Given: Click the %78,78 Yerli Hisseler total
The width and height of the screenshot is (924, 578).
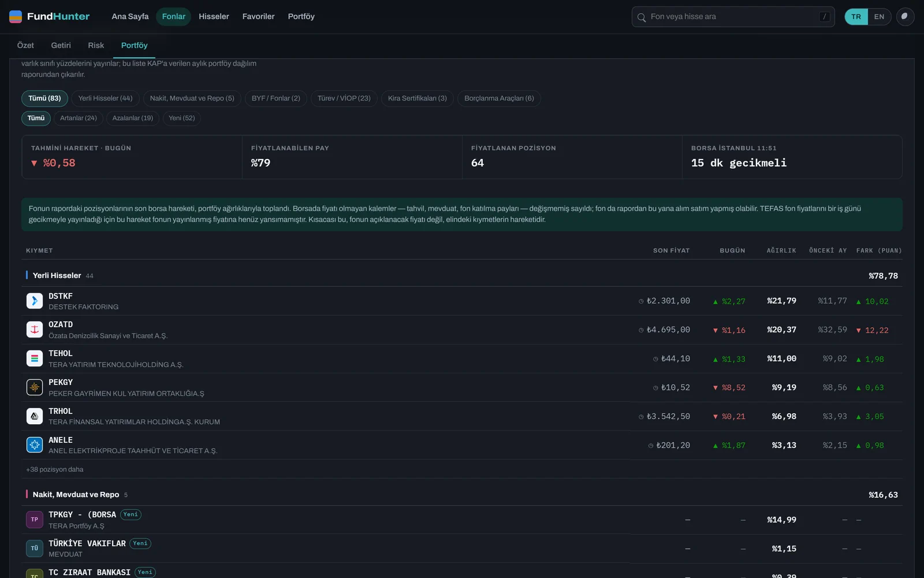Looking at the screenshot, I should click(x=883, y=276).
